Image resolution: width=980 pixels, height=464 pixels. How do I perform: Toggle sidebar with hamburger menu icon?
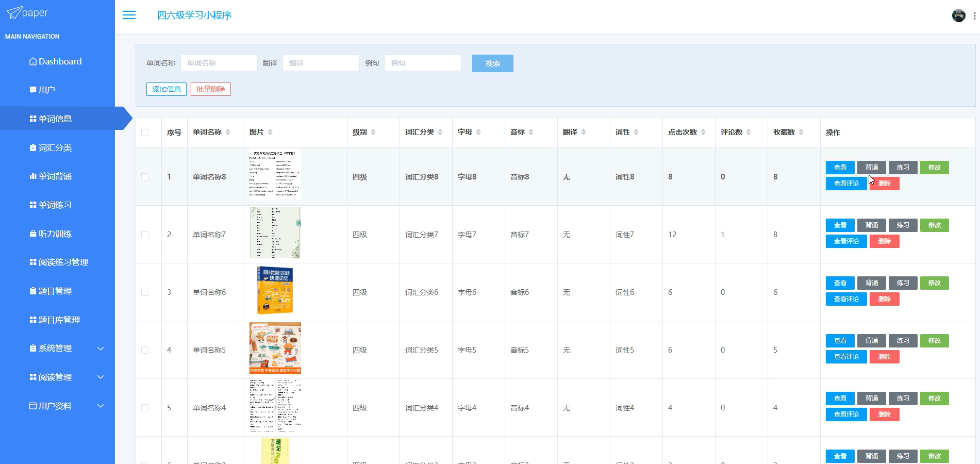pyautogui.click(x=129, y=15)
